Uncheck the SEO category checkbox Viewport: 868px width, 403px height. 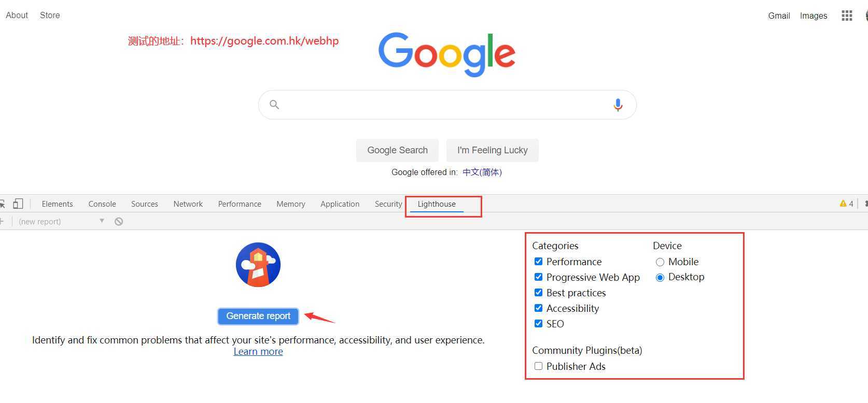pyautogui.click(x=539, y=324)
